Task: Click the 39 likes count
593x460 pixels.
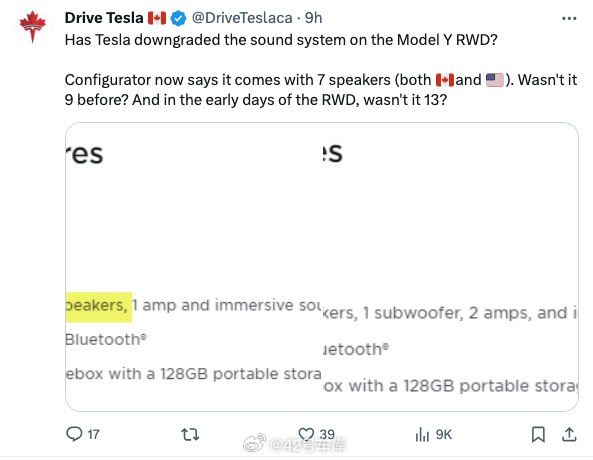Action: pos(327,434)
